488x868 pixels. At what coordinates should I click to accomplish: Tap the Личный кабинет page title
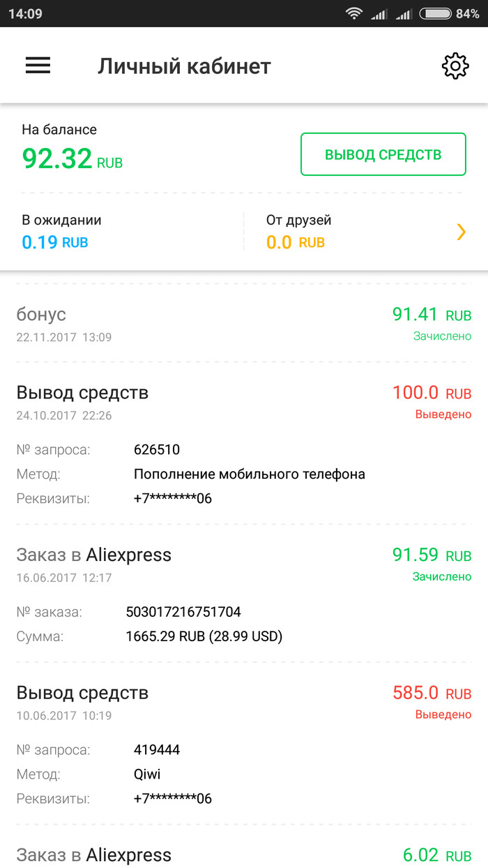(x=184, y=66)
